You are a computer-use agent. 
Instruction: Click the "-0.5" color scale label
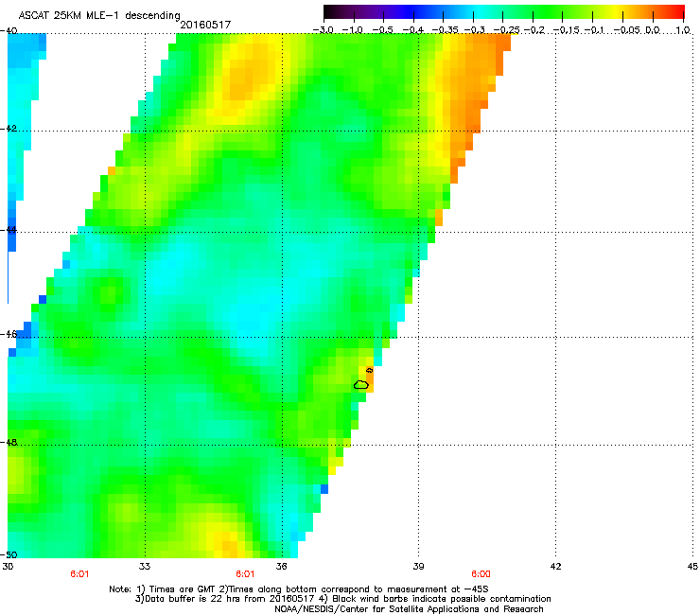(382, 30)
